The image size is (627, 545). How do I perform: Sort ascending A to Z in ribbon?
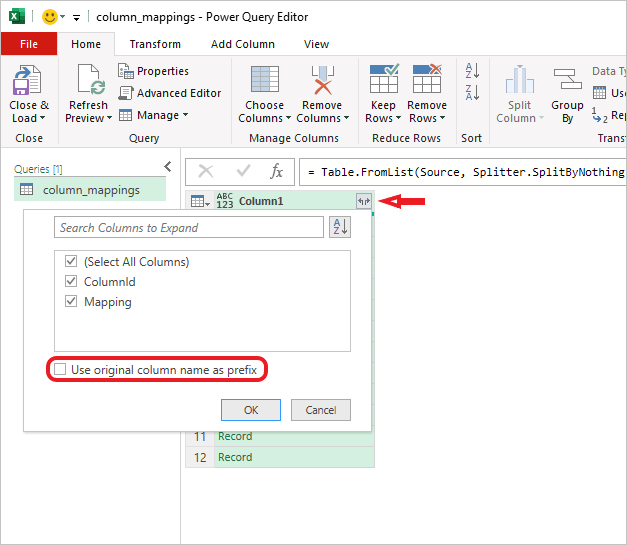click(x=472, y=71)
